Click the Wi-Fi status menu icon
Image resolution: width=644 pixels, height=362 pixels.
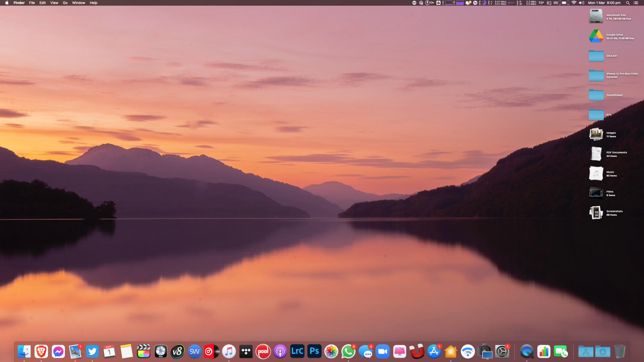[x=574, y=3]
